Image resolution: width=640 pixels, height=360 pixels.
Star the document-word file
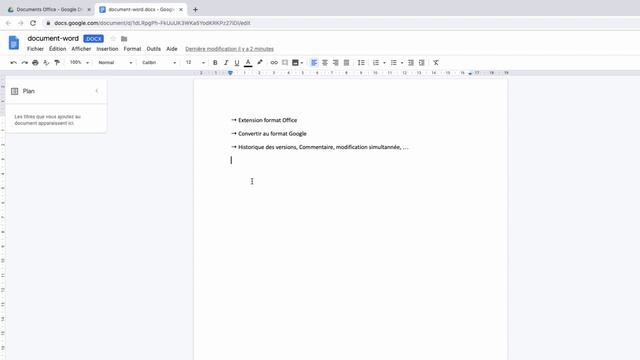point(113,39)
